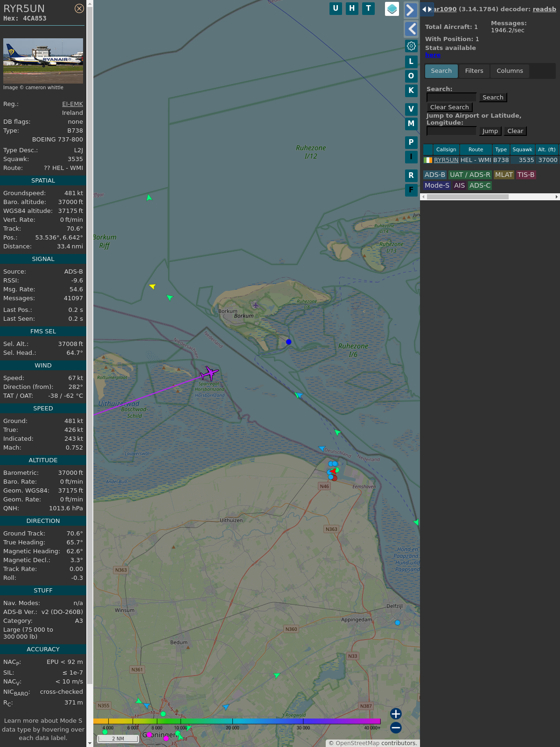Click the Clear button next to Jump

[515, 131]
